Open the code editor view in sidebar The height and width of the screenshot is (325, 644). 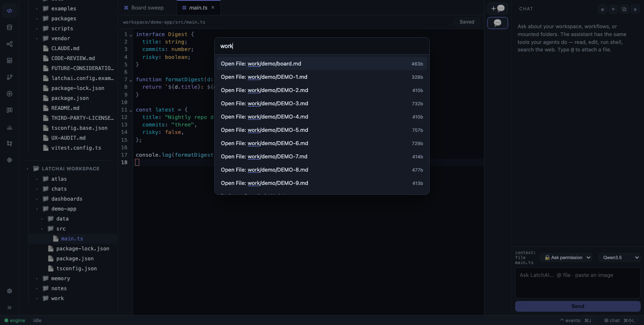[10, 11]
